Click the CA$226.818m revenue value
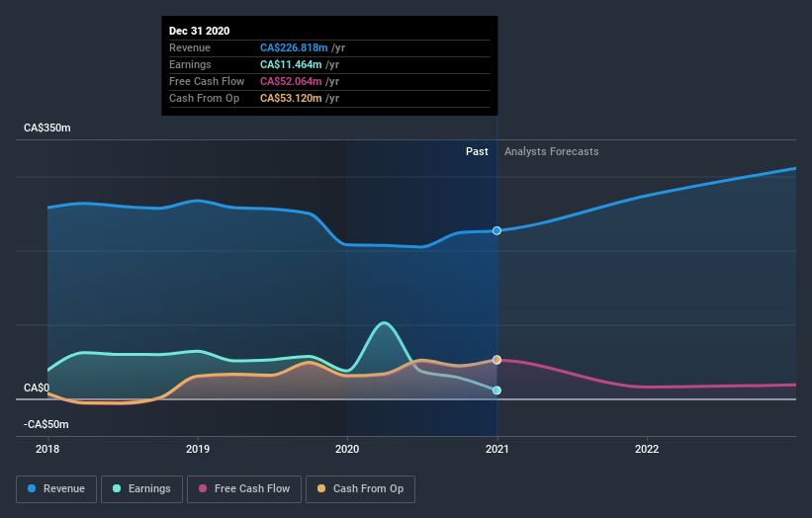Viewport: 812px width, 518px height. tap(294, 47)
